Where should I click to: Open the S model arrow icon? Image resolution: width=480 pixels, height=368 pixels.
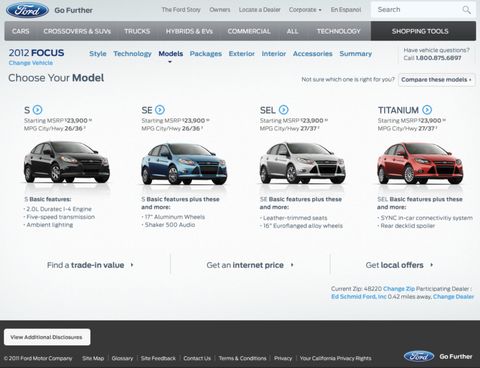tap(38, 110)
